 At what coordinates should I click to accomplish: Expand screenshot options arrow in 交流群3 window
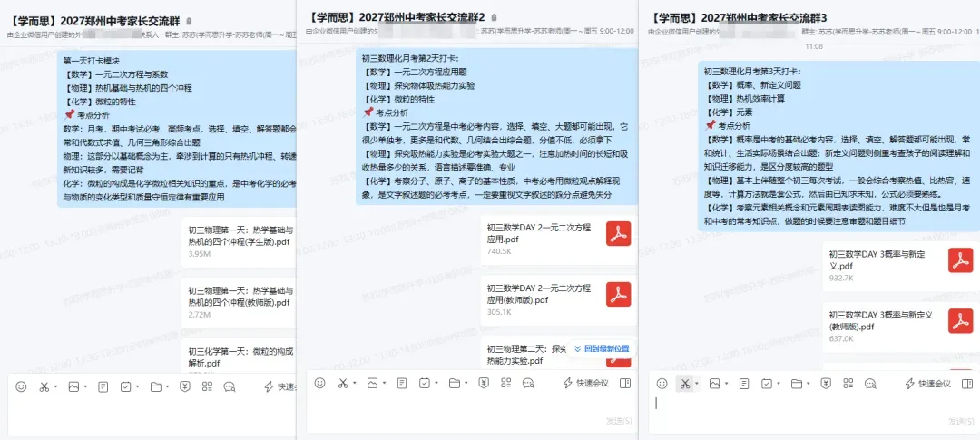coord(696,384)
